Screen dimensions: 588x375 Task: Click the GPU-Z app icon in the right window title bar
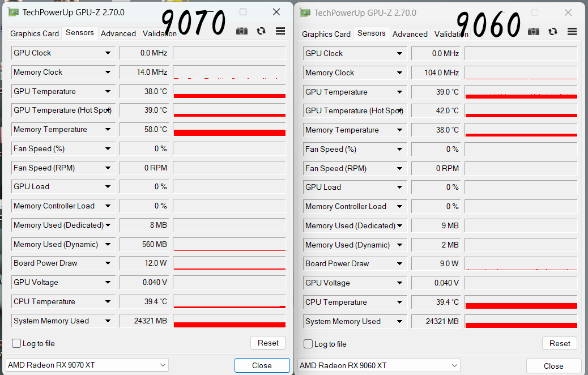[x=305, y=13]
